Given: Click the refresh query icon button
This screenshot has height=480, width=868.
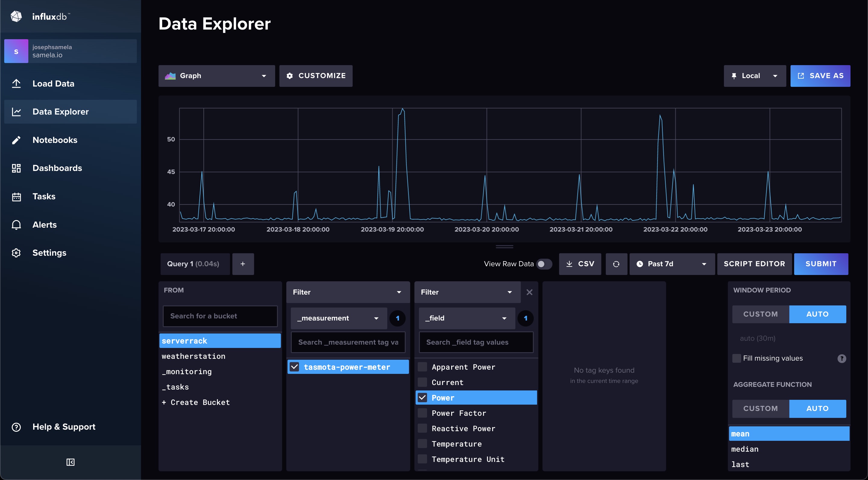Looking at the screenshot, I should tap(616, 264).
